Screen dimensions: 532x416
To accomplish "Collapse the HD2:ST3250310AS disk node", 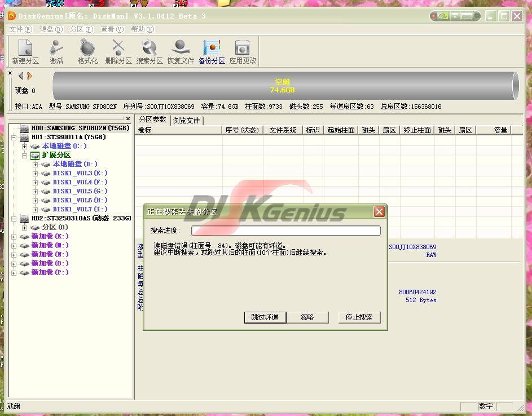I will (x=14, y=219).
